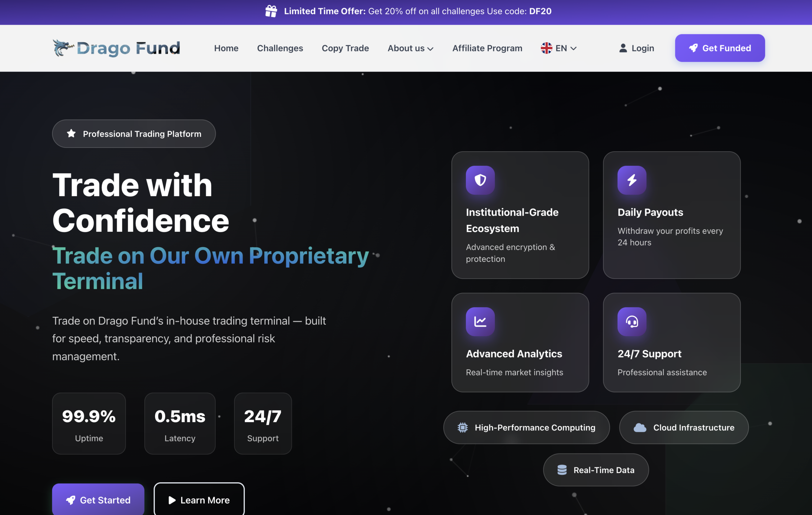Click the user icon beside Login
This screenshot has height=515, width=812.
623,48
